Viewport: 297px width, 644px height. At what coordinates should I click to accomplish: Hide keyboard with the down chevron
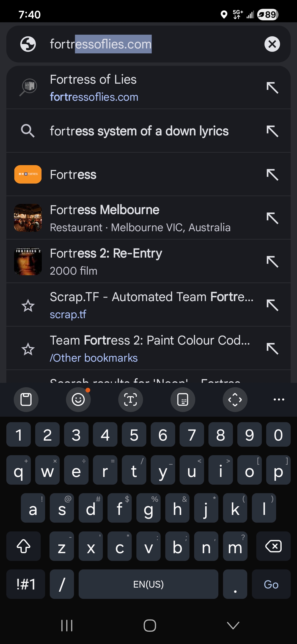tap(233, 625)
